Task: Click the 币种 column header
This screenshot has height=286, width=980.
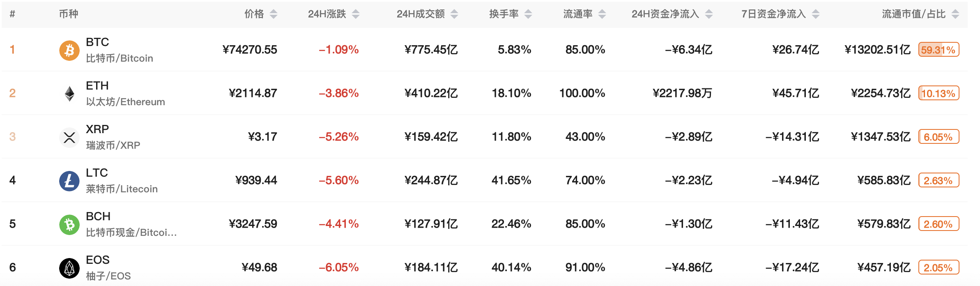Action: point(69,14)
